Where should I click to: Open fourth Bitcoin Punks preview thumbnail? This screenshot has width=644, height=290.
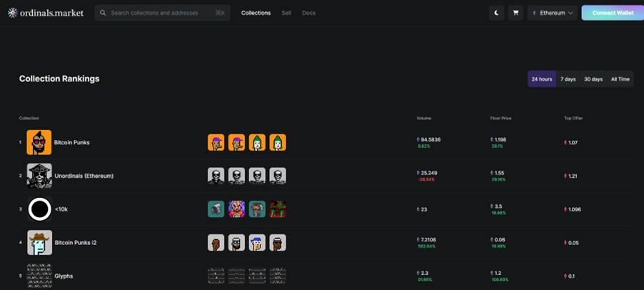[278, 142]
